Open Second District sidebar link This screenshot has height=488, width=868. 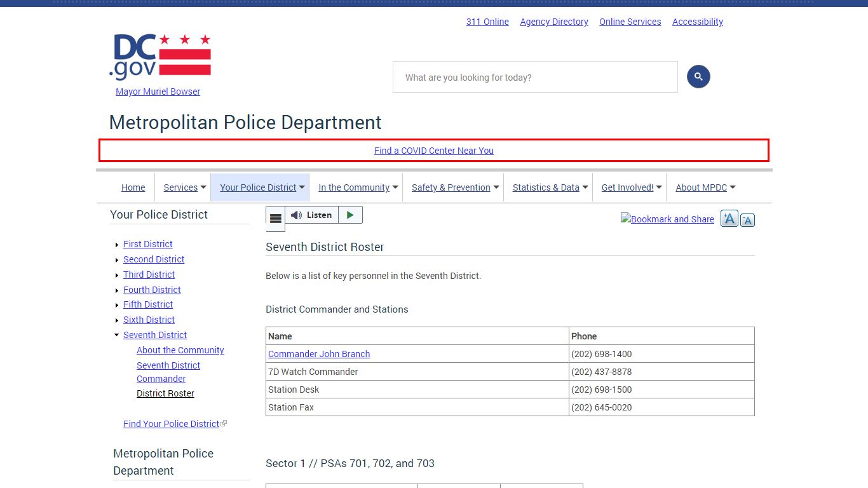pos(154,259)
